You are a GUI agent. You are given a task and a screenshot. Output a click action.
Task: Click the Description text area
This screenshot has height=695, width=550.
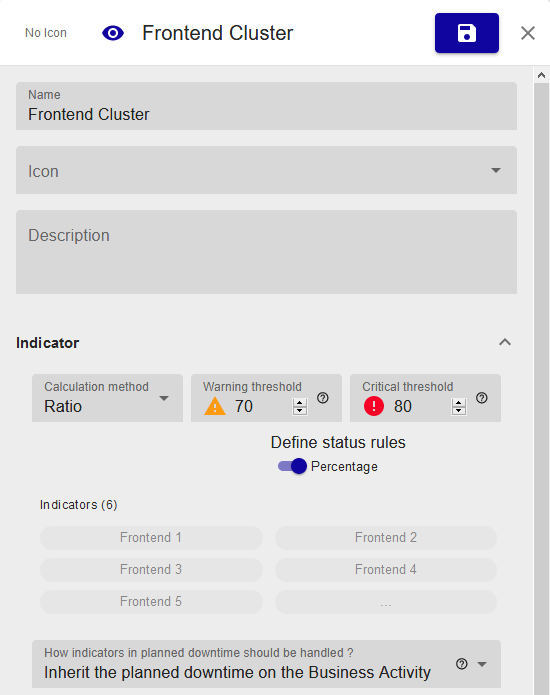click(266, 252)
